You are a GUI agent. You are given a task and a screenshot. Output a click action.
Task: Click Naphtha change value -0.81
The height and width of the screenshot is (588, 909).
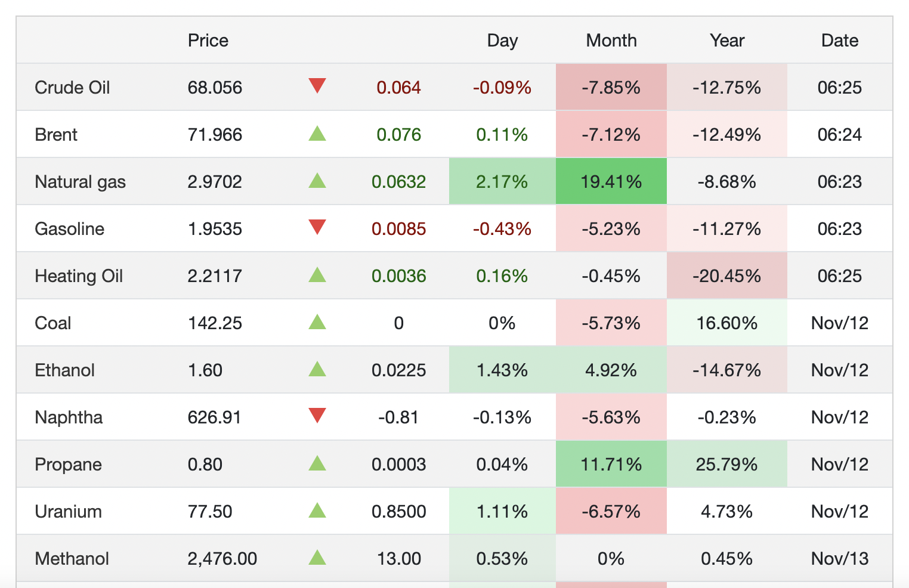coord(399,417)
